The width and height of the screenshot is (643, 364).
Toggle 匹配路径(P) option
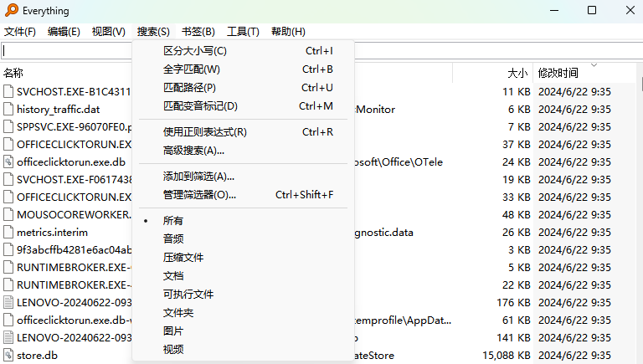pos(243,88)
